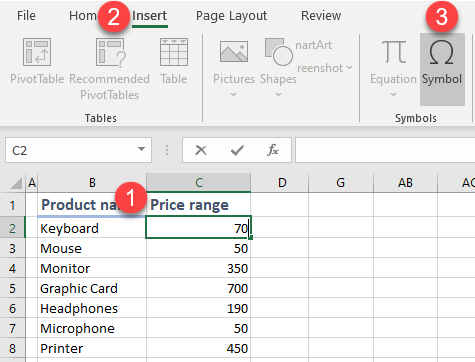Image resolution: width=475 pixels, height=362 pixels.
Task: Select column B header
Action: click(x=92, y=183)
